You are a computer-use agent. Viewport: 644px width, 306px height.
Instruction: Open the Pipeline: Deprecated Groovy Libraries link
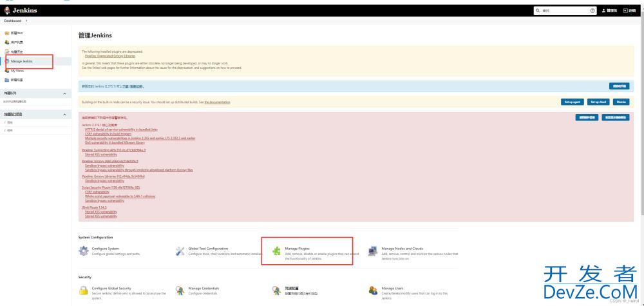[110, 56]
